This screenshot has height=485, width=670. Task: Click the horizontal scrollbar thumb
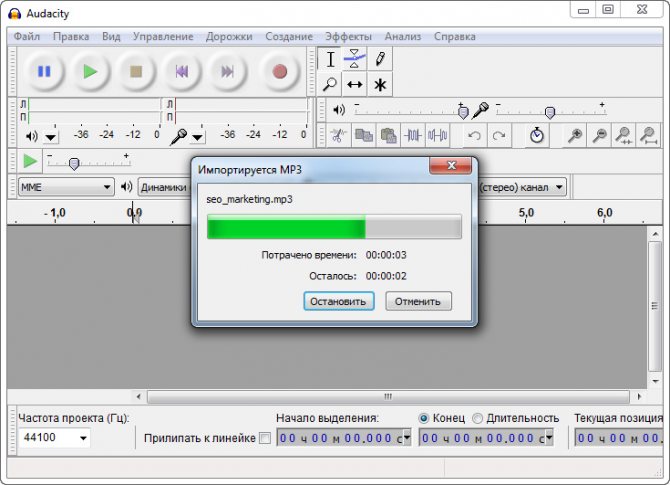(x=388, y=397)
